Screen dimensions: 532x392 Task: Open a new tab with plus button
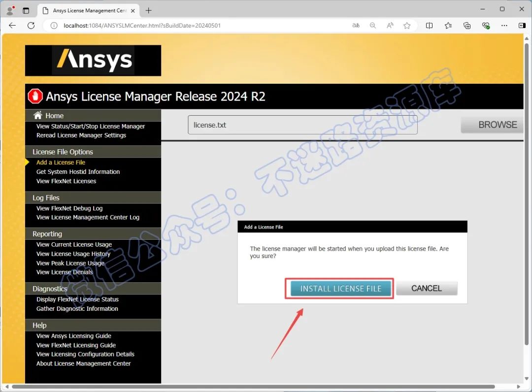coord(149,10)
